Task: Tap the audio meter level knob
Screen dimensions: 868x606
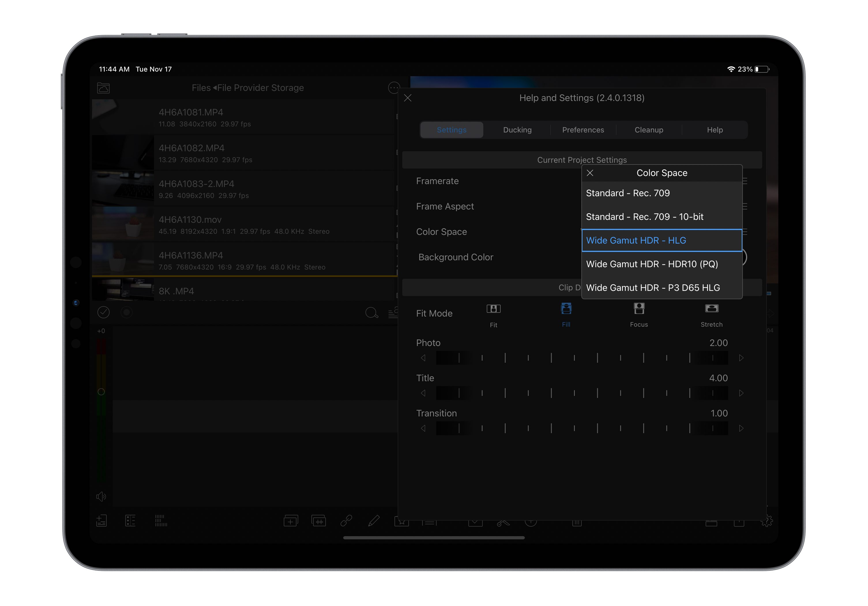Action: [x=101, y=392]
